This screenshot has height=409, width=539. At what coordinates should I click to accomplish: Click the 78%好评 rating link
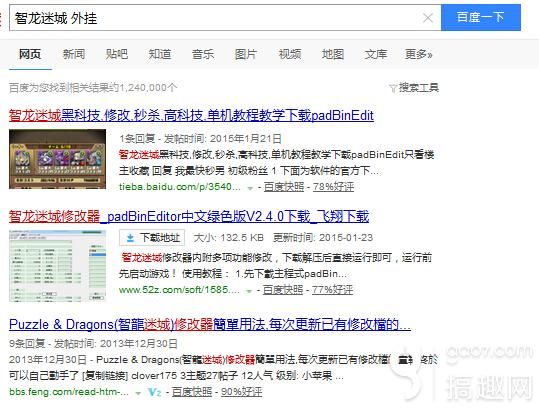click(333, 187)
